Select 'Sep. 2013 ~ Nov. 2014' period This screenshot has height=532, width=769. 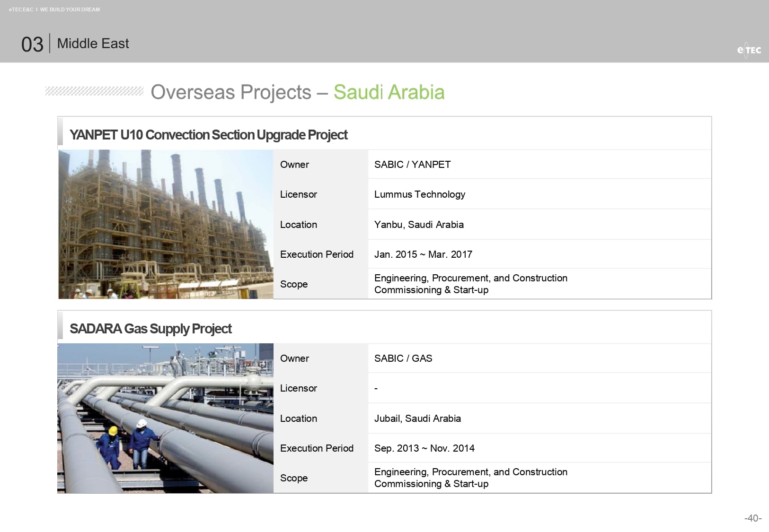click(424, 448)
